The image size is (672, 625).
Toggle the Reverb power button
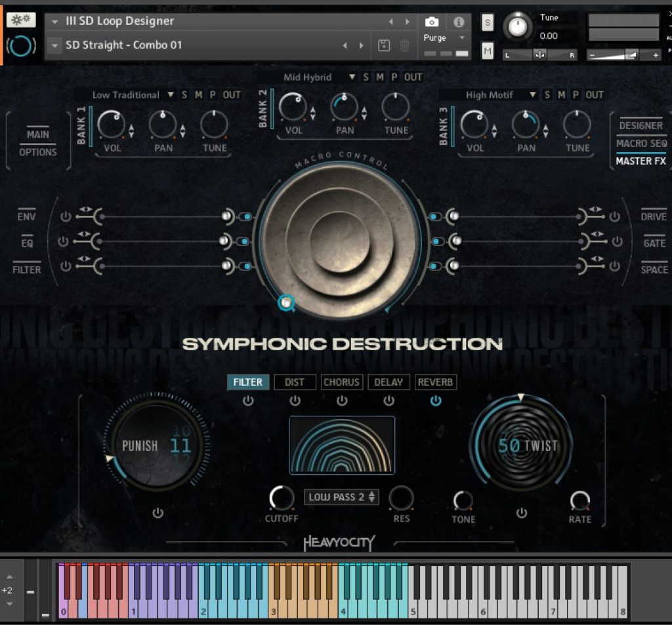tap(436, 401)
